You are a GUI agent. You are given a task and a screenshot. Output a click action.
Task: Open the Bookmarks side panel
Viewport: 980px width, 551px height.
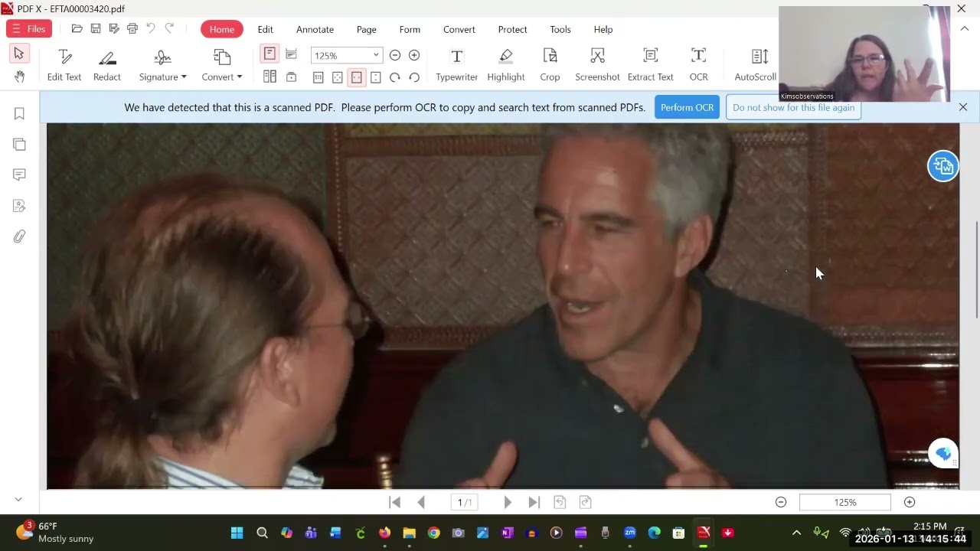coord(19,114)
